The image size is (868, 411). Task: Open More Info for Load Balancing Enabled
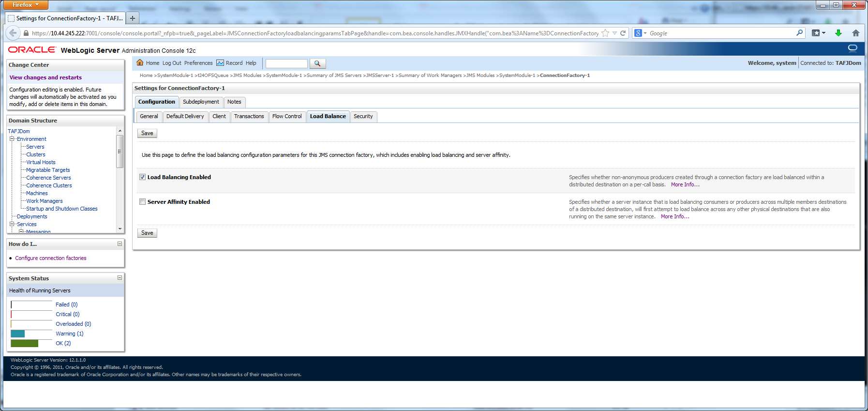(685, 184)
